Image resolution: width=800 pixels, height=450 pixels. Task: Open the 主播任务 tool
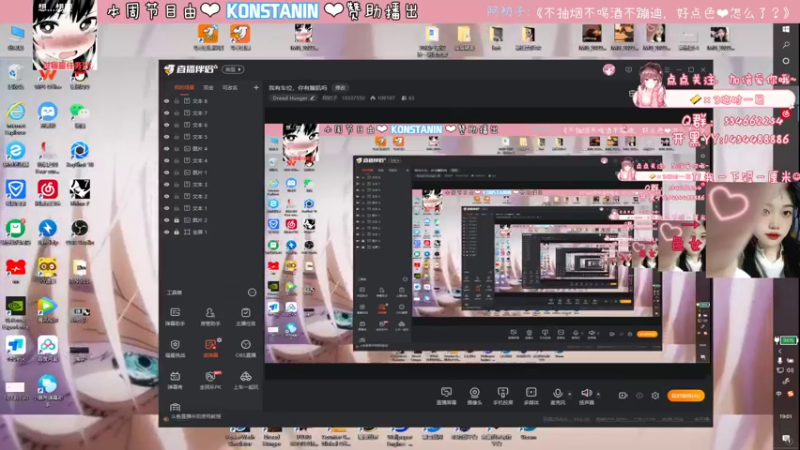pos(245,316)
